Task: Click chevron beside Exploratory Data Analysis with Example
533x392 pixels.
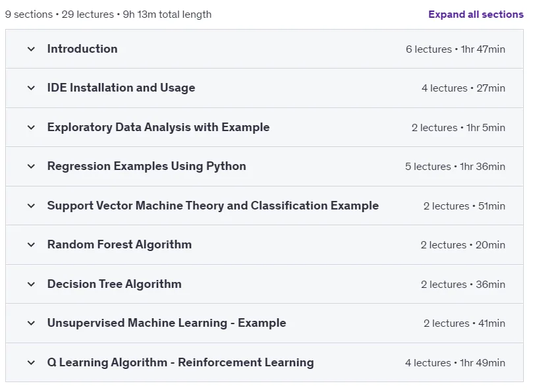Action: [x=31, y=128]
